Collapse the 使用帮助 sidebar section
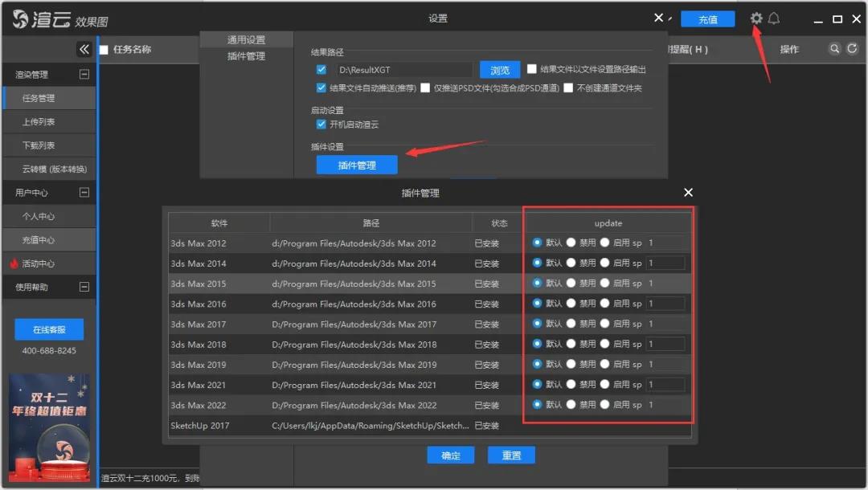 pos(84,287)
